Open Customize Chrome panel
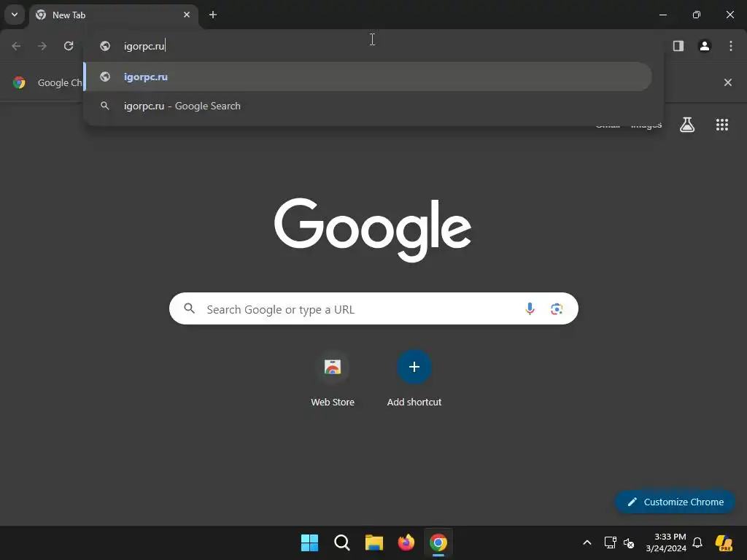This screenshot has width=747, height=560. (x=675, y=502)
